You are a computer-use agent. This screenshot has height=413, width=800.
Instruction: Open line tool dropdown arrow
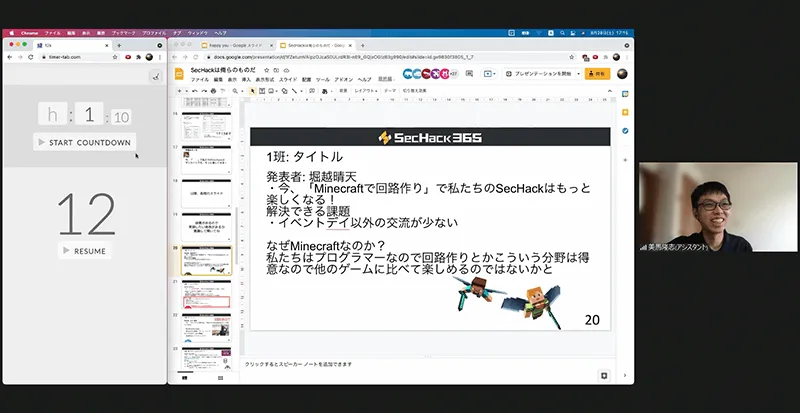click(302, 91)
